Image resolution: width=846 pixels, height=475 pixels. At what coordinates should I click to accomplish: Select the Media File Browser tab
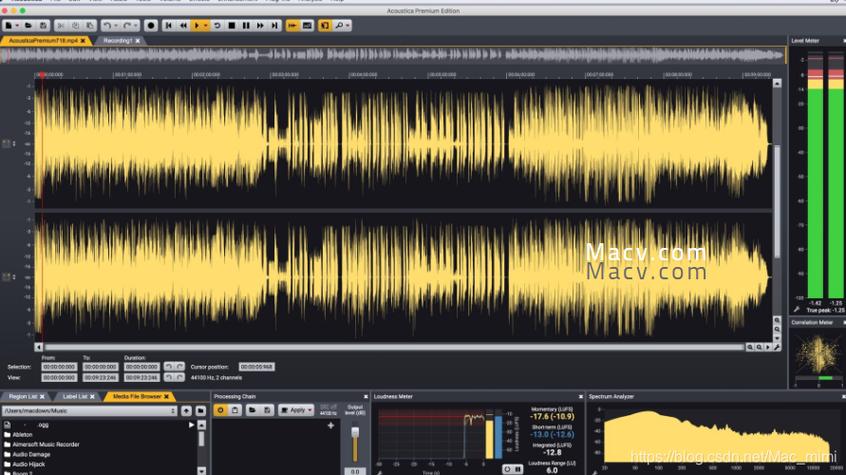(x=137, y=396)
